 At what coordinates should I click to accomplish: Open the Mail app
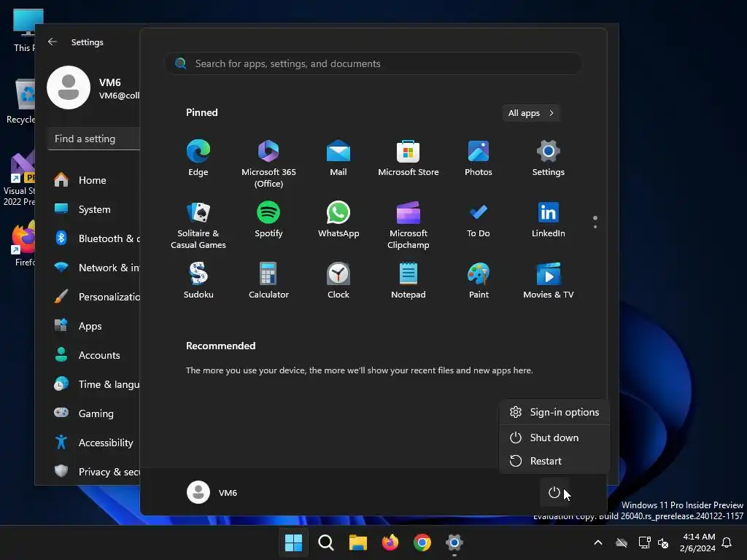338,157
